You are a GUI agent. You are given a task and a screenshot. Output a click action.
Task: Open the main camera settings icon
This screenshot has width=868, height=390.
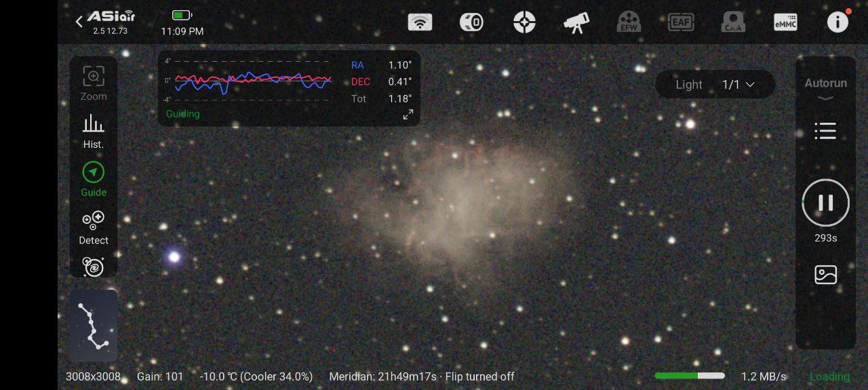tap(471, 22)
